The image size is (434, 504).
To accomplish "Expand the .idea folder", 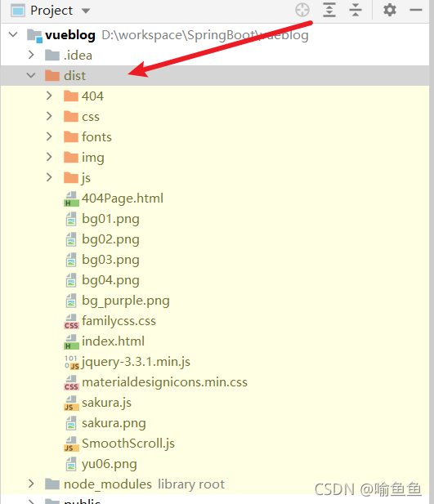I will pyautogui.click(x=31, y=55).
